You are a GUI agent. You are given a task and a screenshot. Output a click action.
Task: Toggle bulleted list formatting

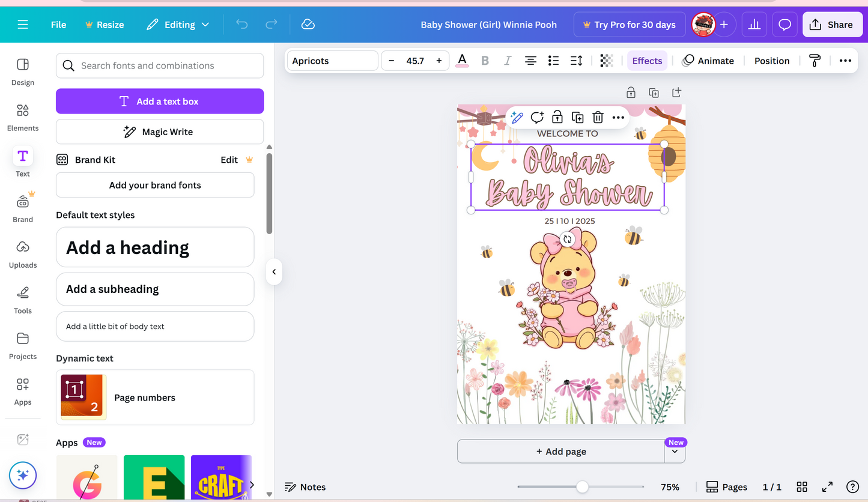[x=553, y=60]
